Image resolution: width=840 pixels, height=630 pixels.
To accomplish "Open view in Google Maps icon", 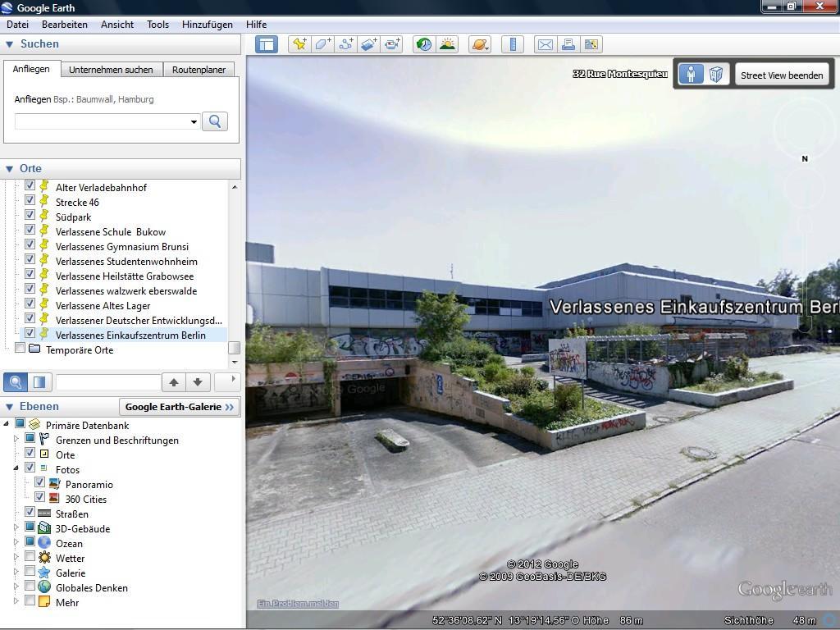I will pos(591,44).
